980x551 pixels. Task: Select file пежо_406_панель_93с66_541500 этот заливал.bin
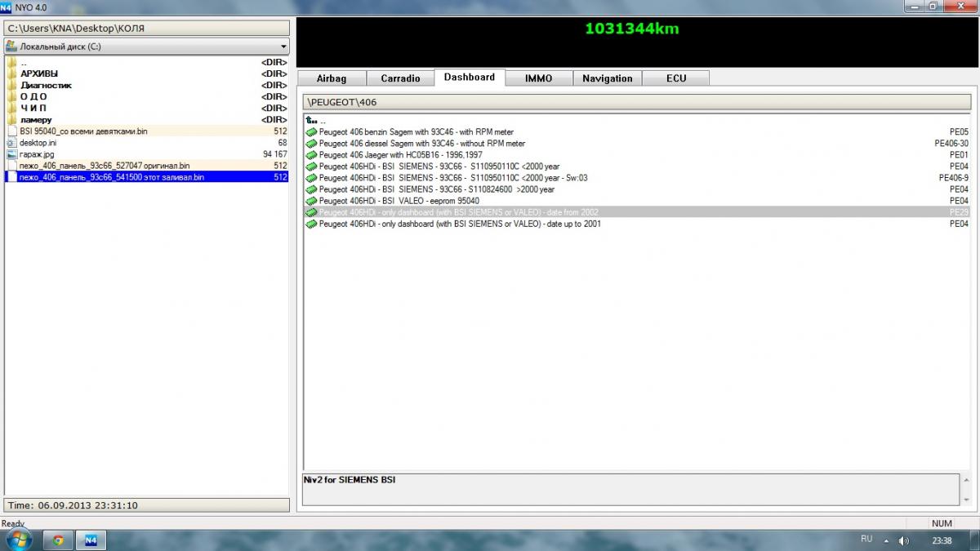(x=147, y=176)
